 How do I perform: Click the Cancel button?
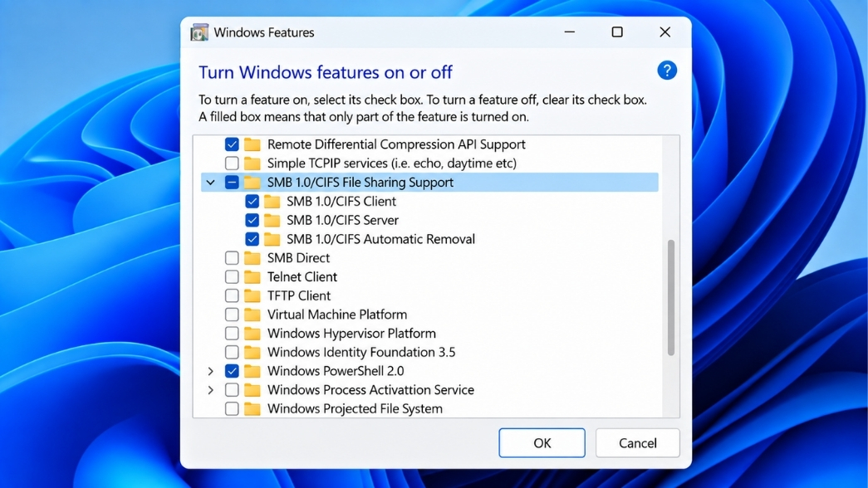(638, 442)
